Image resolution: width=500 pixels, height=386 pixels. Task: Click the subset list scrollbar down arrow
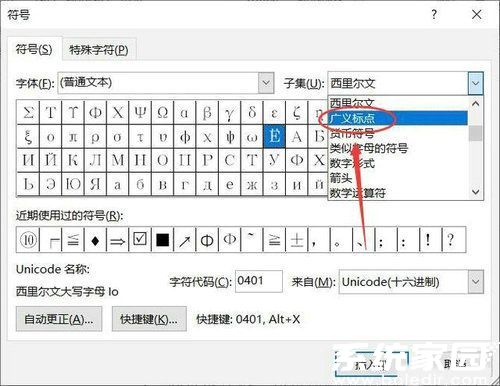pos(476,192)
